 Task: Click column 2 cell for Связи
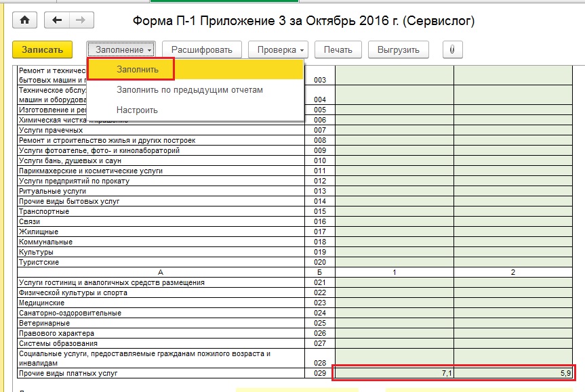[x=513, y=221]
